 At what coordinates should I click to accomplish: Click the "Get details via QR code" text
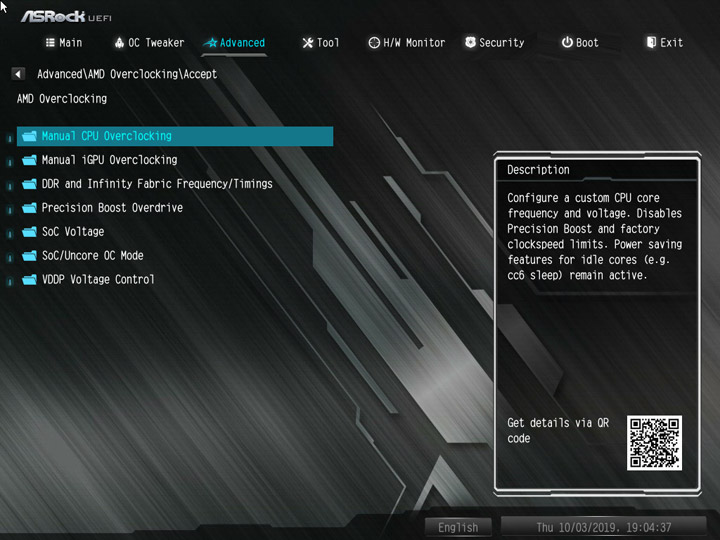click(558, 430)
